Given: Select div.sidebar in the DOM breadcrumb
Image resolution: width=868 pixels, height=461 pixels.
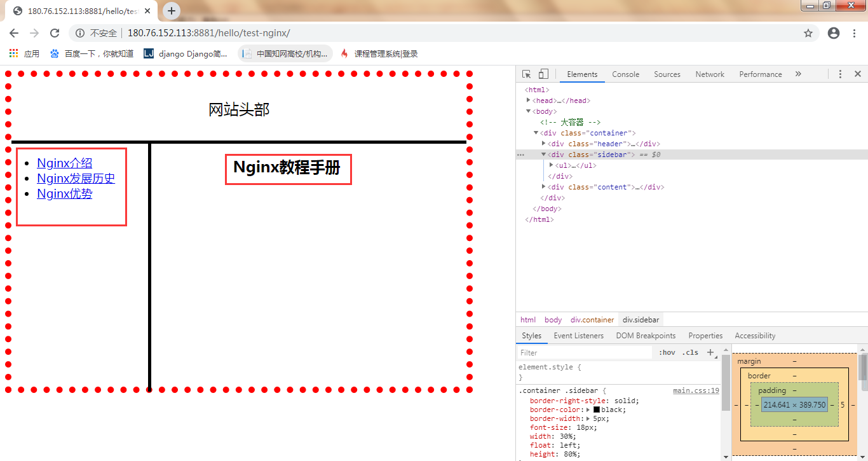Looking at the screenshot, I should coord(641,320).
